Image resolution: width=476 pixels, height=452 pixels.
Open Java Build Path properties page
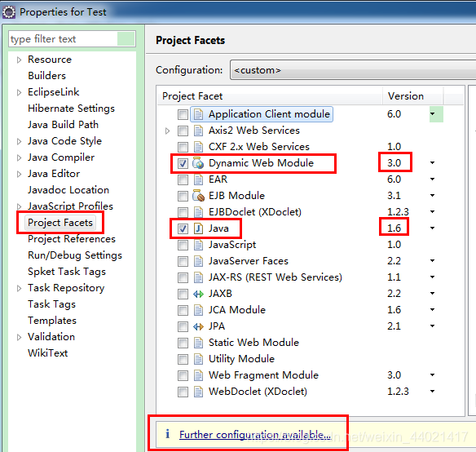point(63,125)
